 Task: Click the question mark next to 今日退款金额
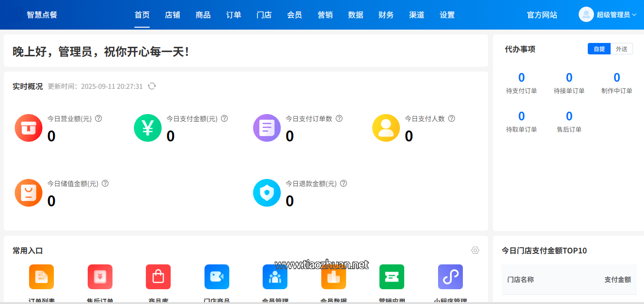tap(344, 183)
